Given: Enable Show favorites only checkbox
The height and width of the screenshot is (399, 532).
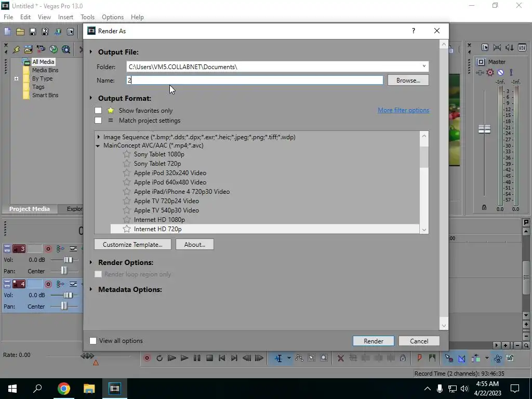Looking at the screenshot, I should pyautogui.click(x=98, y=110).
